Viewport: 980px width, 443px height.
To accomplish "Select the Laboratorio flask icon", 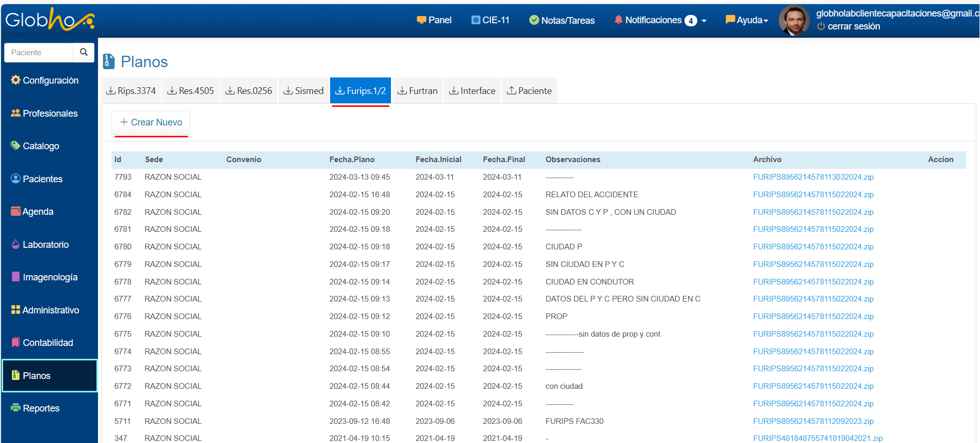I will (15, 244).
